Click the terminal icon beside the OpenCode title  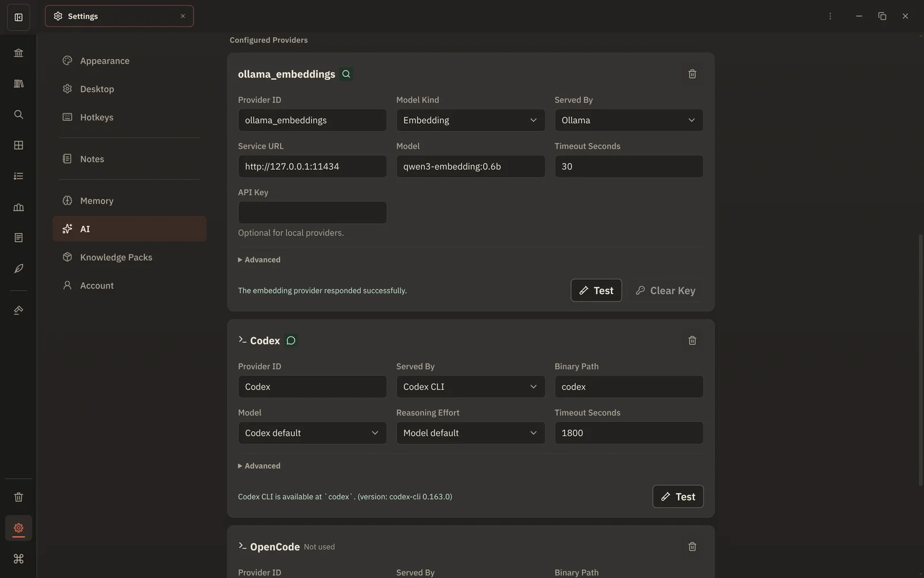pyautogui.click(x=243, y=546)
